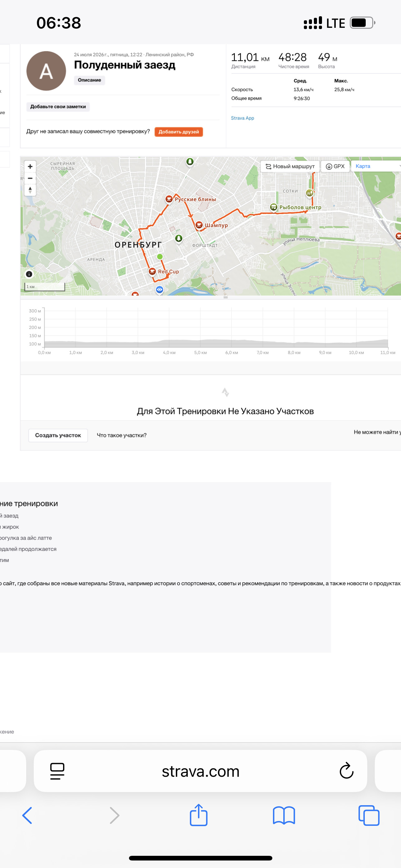The width and height of the screenshot is (401, 868).
Task: Tap the profile avatar with letter A
Action: tap(46, 71)
